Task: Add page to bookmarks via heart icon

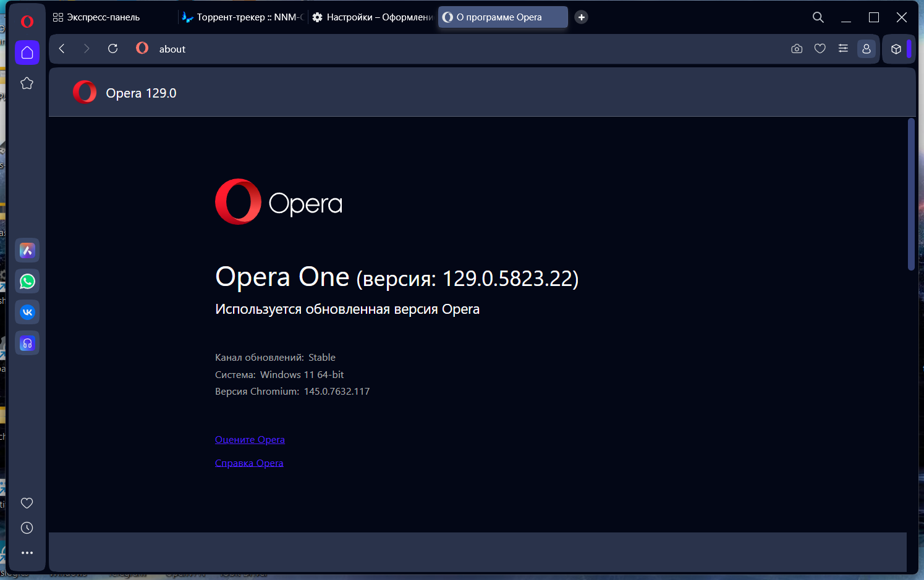Action: 820,49
